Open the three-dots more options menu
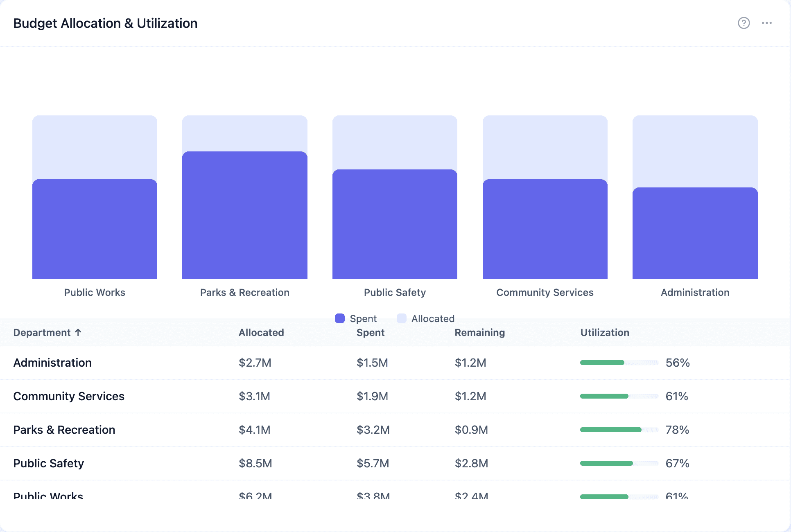The image size is (791, 532). pos(766,23)
